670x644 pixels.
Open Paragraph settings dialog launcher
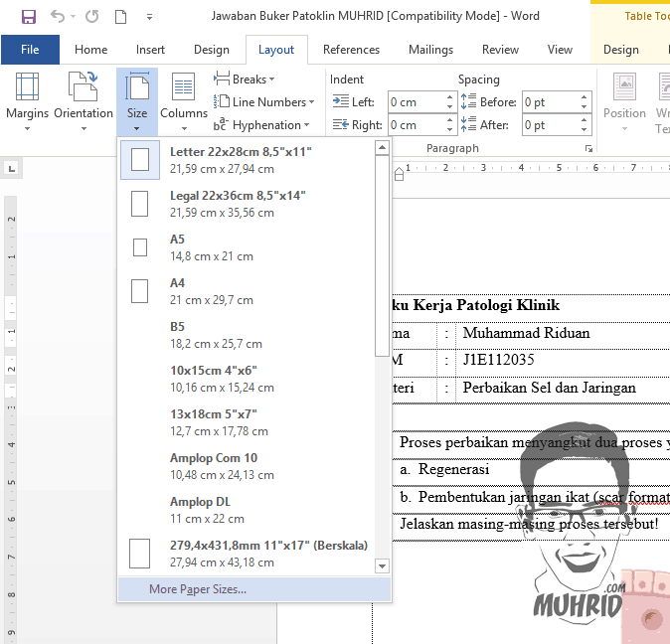pos(588,149)
